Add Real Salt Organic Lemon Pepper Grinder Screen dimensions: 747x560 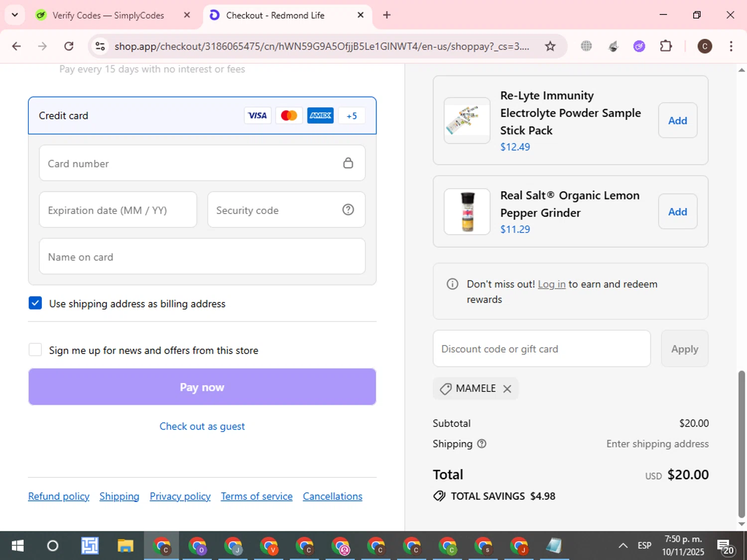[x=678, y=212]
